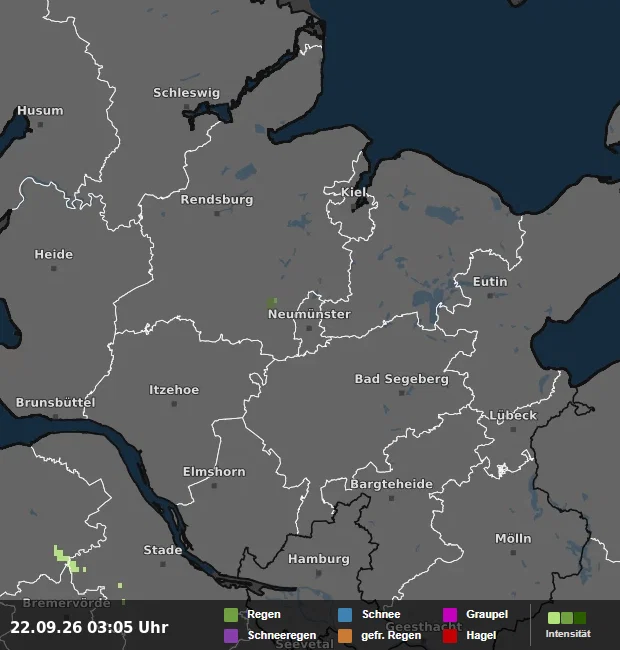The width and height of the screenshot is (620, 650).
Task: Click the Intensität gradient scale
Action: [x=567, y=618]
